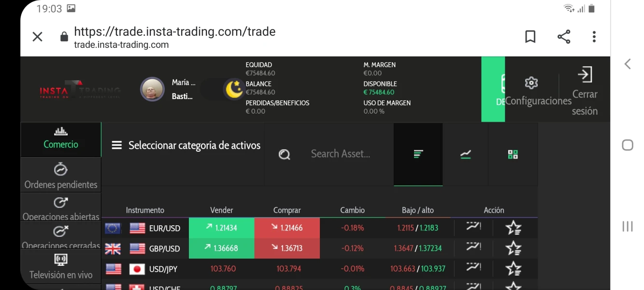Image resolution: width=644 pixels, height=290 pixels.
Task: Open USD/JPY chart action icon
Action: pyautogui.click(x=473, y=267)
